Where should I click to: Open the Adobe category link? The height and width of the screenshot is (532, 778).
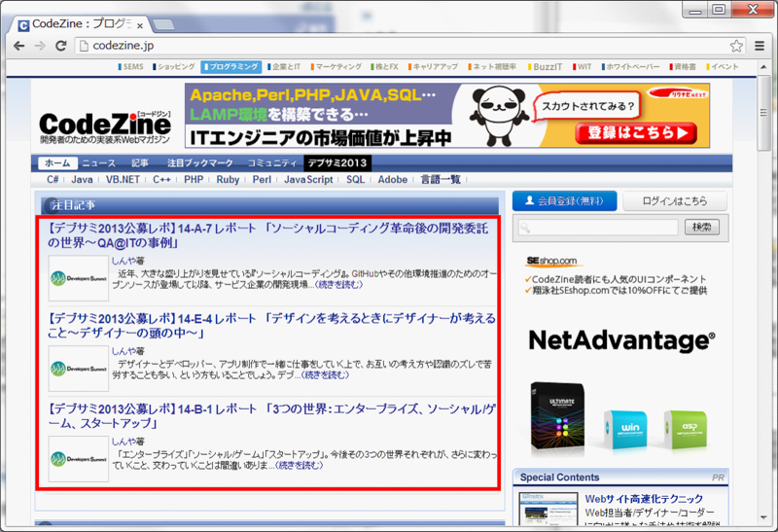point(393,180)
